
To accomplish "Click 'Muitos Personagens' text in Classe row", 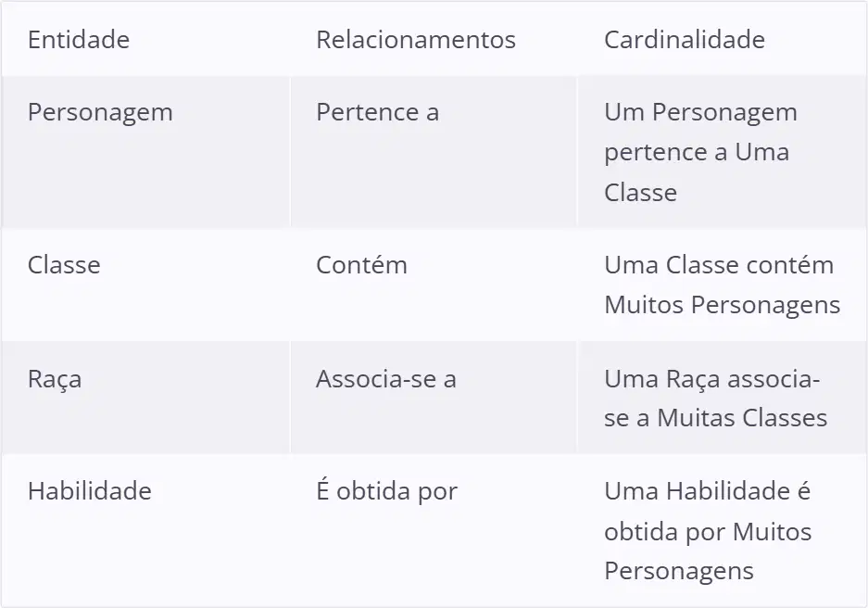I will 722,305.
